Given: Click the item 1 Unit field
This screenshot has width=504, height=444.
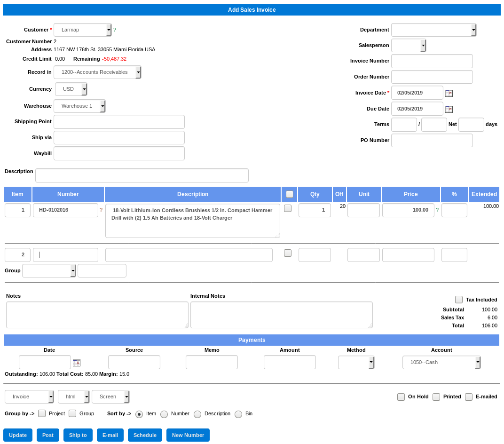Looking at the screenshot, I should 363,210.
